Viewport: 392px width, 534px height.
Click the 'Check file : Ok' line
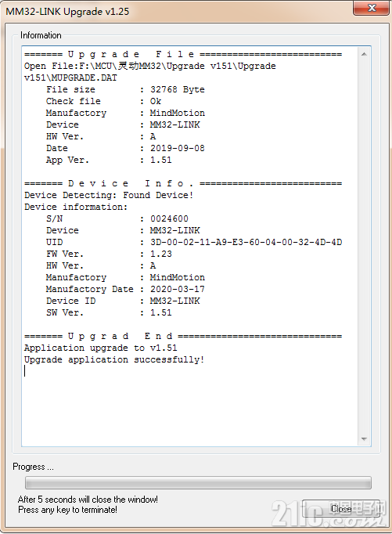[104, 102]
